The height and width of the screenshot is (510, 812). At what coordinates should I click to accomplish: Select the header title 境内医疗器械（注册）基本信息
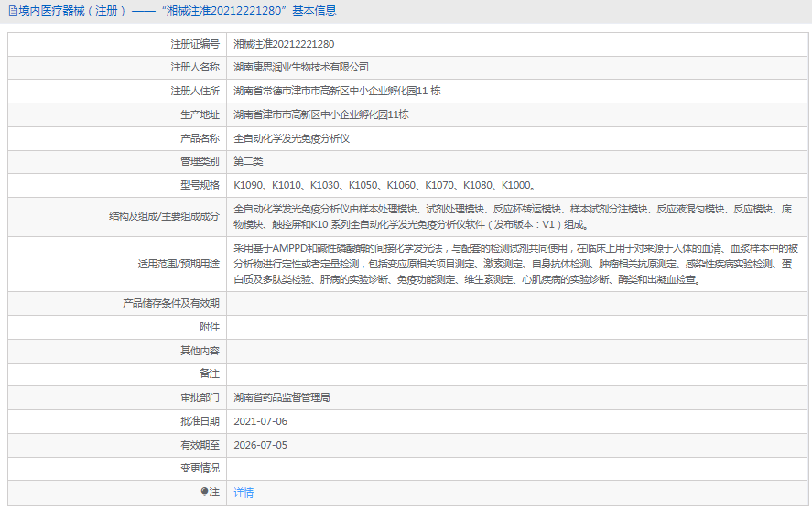coord(177,11)
